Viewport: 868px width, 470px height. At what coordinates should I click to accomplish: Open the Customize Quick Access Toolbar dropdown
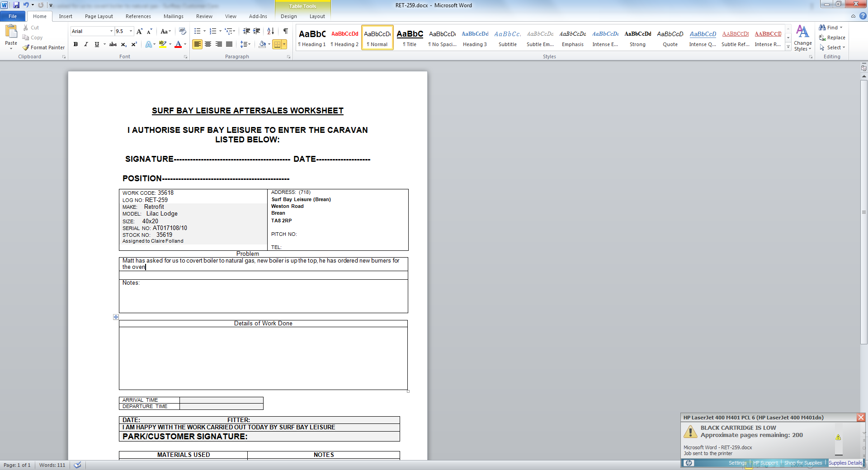[51, 5]
